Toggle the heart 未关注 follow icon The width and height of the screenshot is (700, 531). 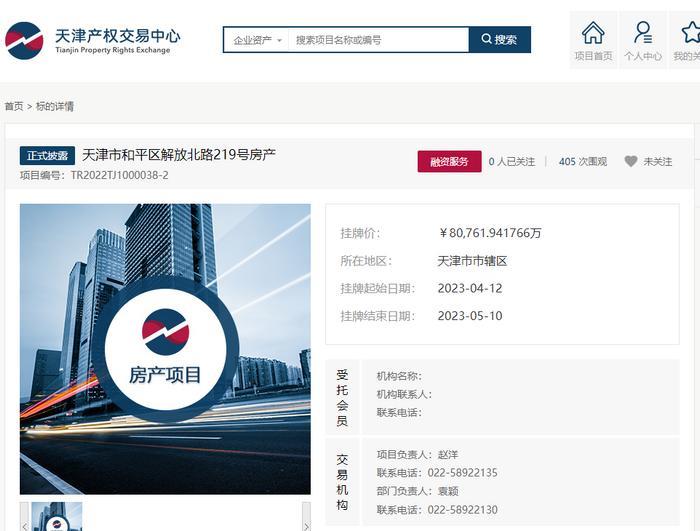pyautogui.click(x=631, y=161)
